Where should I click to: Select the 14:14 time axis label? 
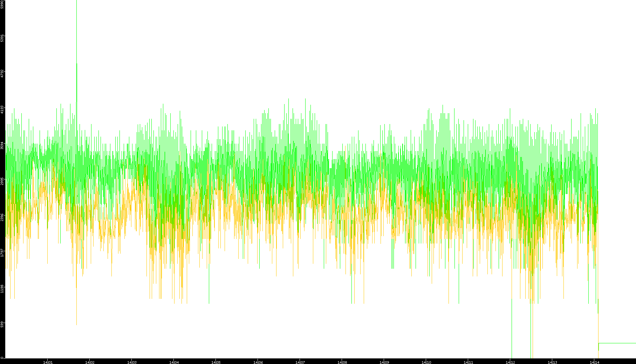(x=594, y=362)
